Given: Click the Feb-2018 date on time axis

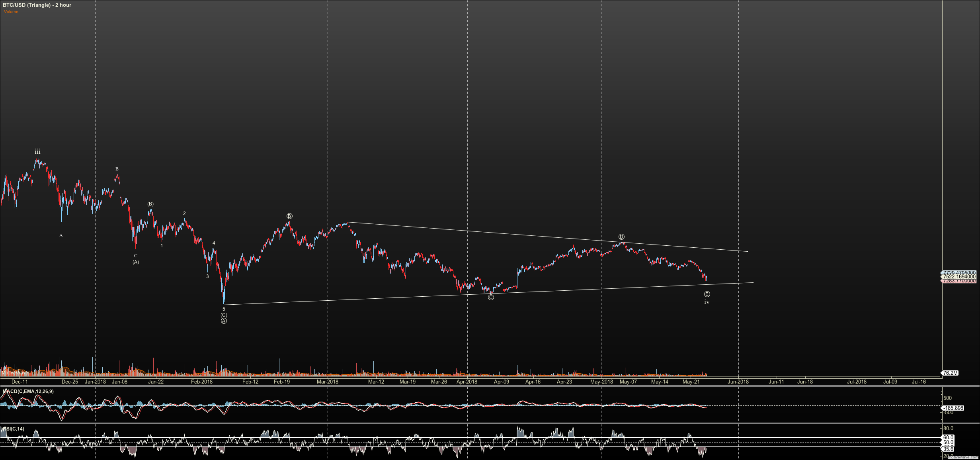Looking at the screenshot, I should [202, 382].
